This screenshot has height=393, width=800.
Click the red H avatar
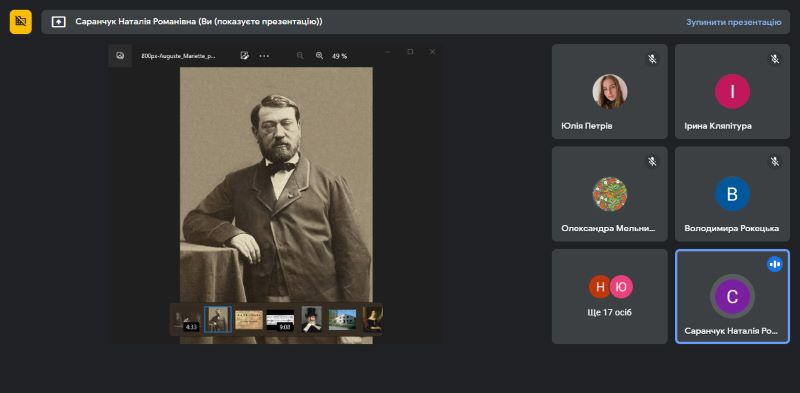(600, 286)
